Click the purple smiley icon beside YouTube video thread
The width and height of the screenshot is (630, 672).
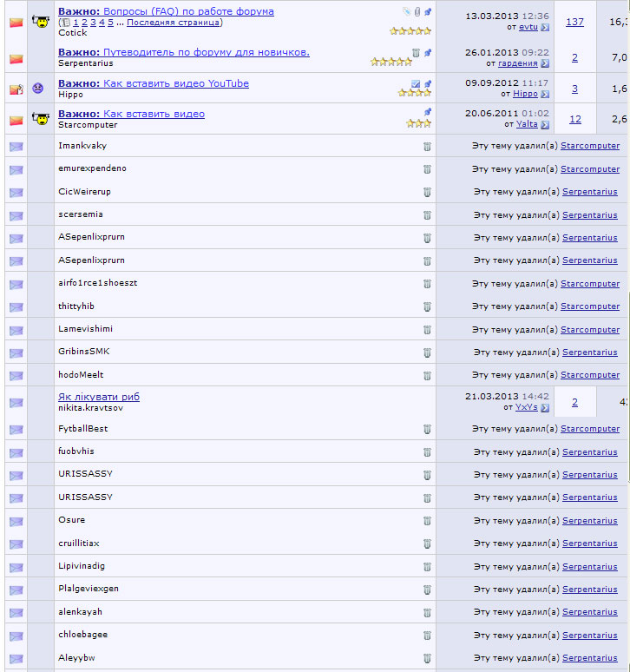(x=38, y=88)
